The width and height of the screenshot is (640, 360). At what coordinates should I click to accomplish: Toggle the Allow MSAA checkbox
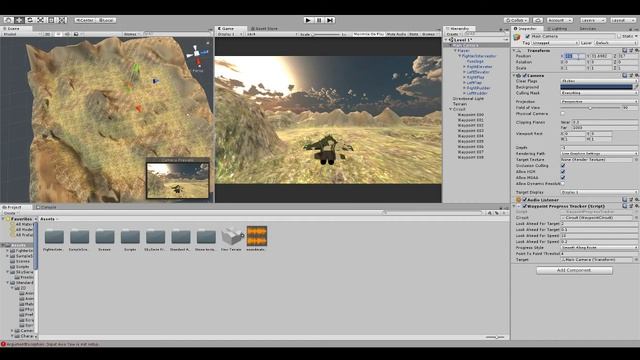[563, 178]
